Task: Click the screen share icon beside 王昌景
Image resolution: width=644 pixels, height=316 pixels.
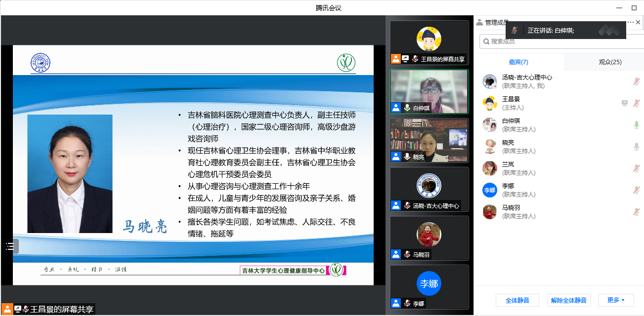Action: 625,103
